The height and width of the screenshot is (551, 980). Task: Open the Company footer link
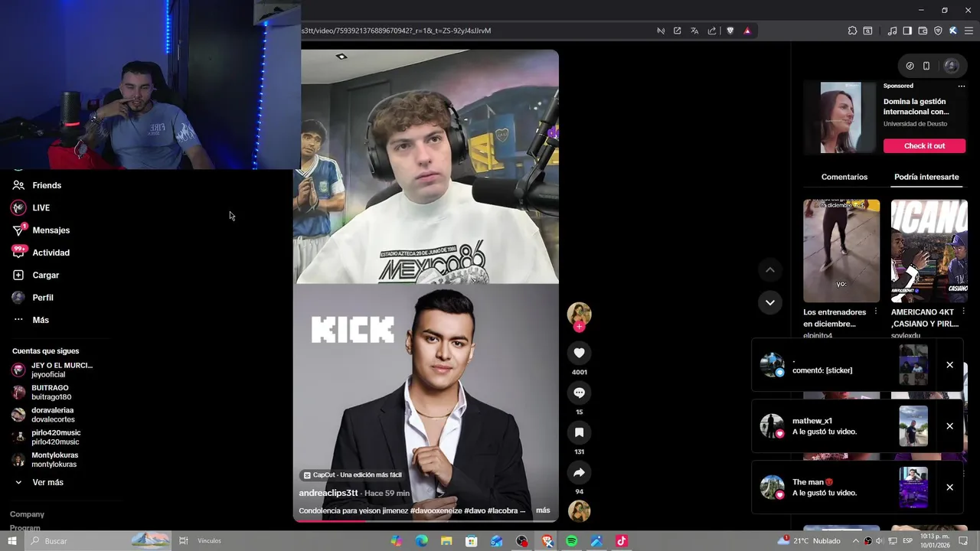pos(27,514)
